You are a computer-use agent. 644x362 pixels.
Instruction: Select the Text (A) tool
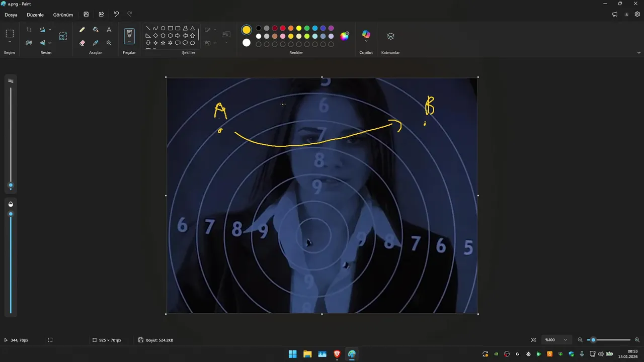coord(109,30)
